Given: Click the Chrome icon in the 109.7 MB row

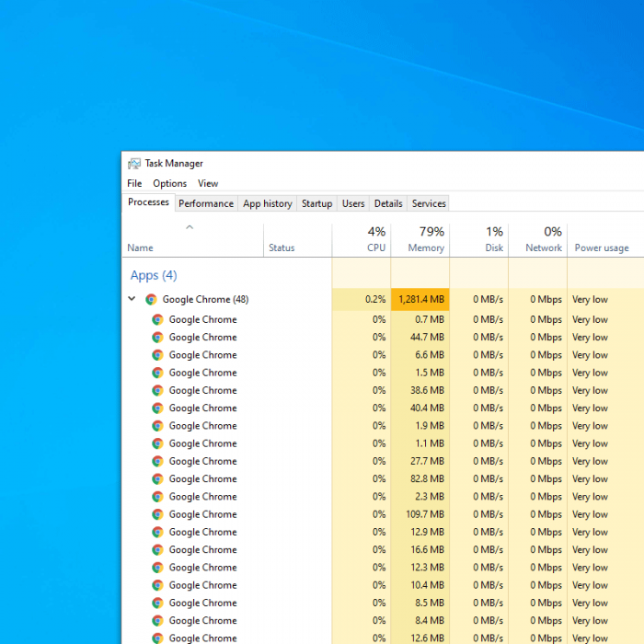Looking at the screenshot, I should [157, 514].
